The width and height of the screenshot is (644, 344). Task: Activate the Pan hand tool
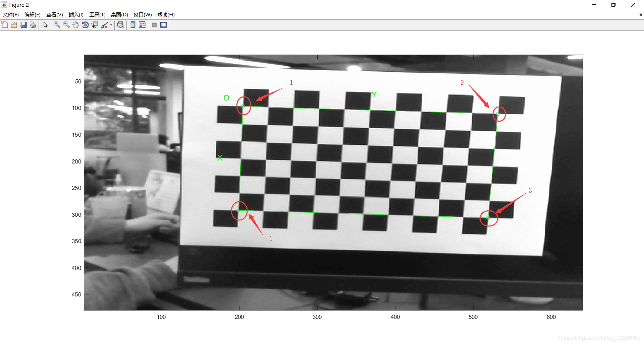(x=76, y=25)
